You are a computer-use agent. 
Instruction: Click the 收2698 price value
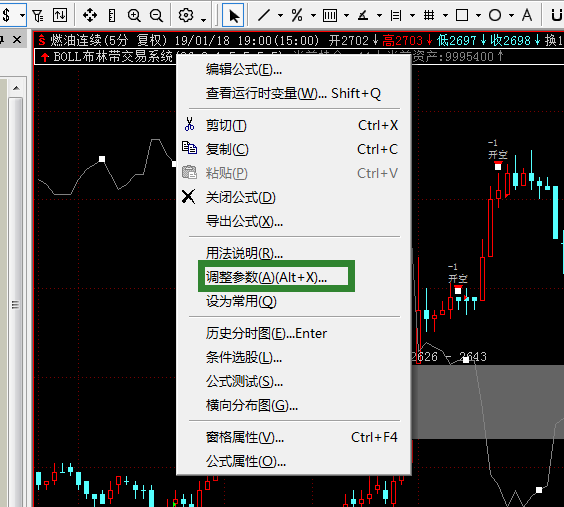[x=510, y=40]
